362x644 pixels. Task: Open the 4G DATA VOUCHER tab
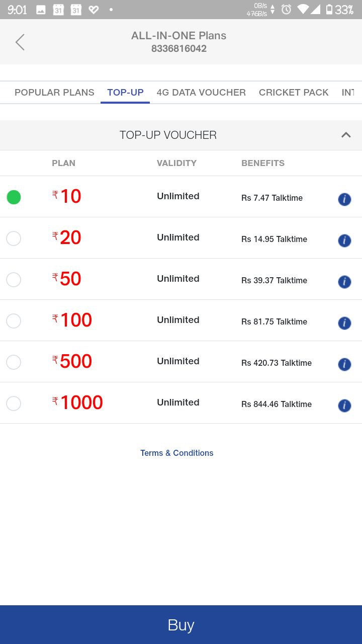tap(201, 93)
